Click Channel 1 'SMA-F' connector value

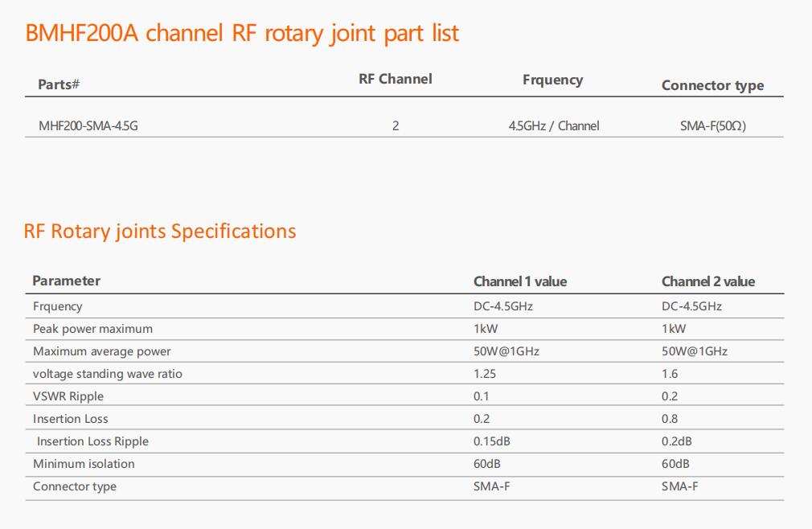(x=491, y=486)
